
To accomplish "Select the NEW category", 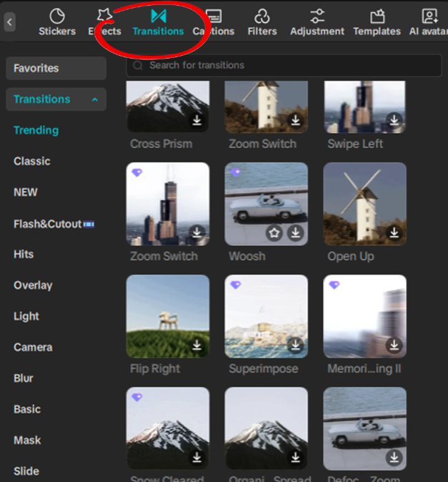I will click(26, 192).
